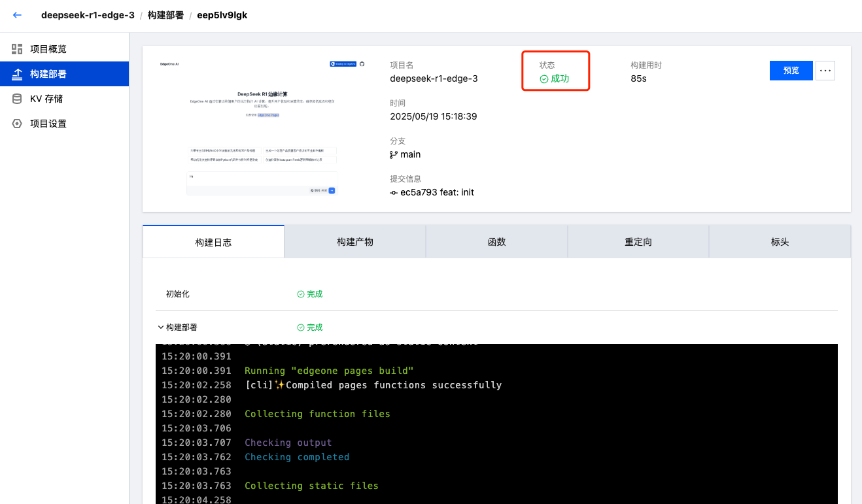Viewport: 862px width, 504px height.
Task: Click log line Collecting static files
Action: (x=311, y=486)
